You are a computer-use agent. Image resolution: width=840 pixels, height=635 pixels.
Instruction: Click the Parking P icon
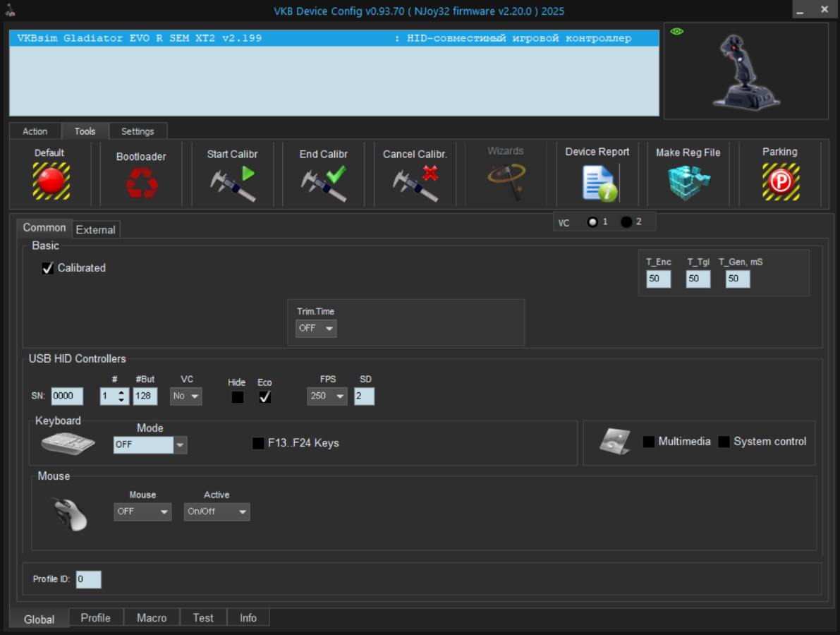pos(781,181)
